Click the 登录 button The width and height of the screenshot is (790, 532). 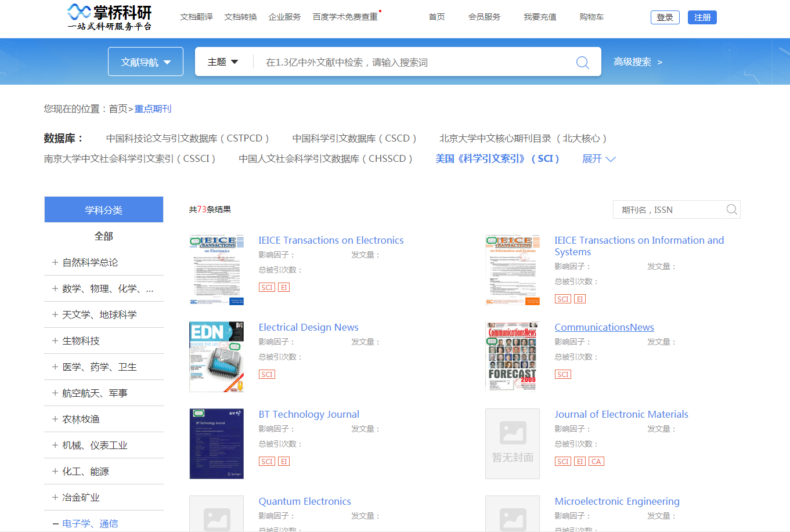[665, 17]
